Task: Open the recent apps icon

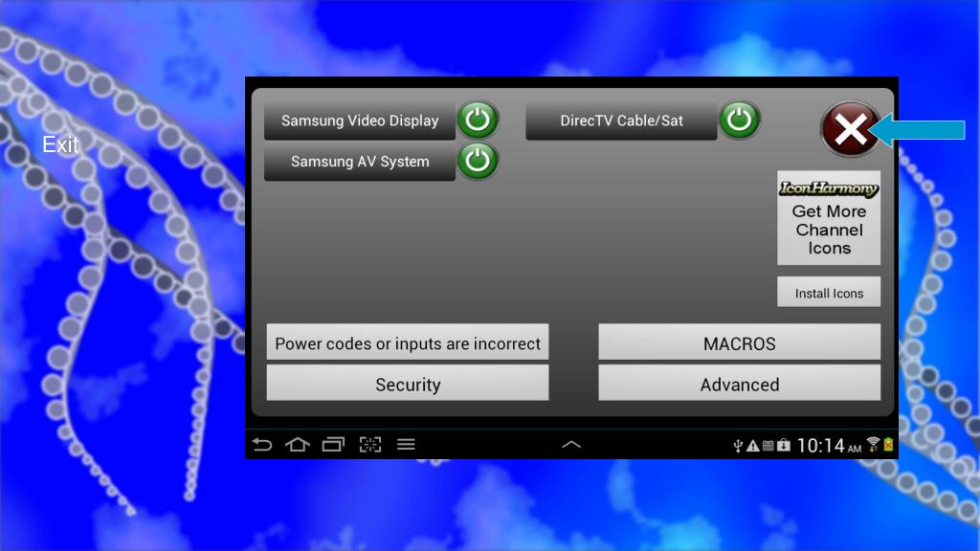Action: (x=333, y=445)
